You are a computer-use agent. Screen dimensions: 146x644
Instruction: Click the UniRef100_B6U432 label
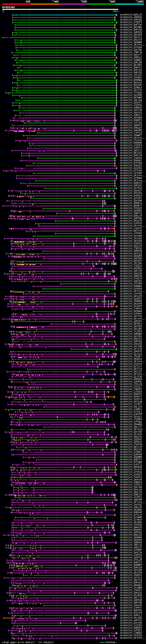tap(131, 82)
